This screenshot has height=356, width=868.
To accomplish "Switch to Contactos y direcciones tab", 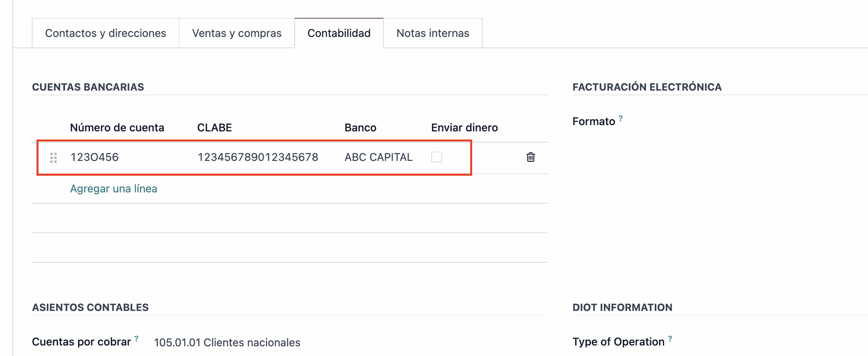I will click(x=105, y=33).
